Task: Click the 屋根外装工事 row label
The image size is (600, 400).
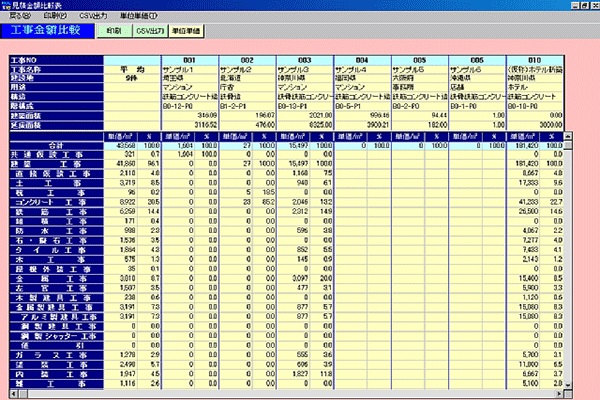Action: click(x=56, y=269)
